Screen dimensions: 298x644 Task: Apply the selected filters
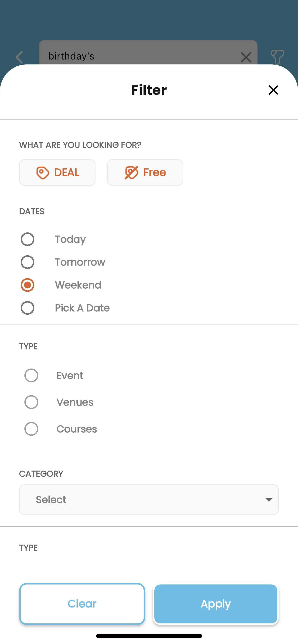[x=216, y=604]
